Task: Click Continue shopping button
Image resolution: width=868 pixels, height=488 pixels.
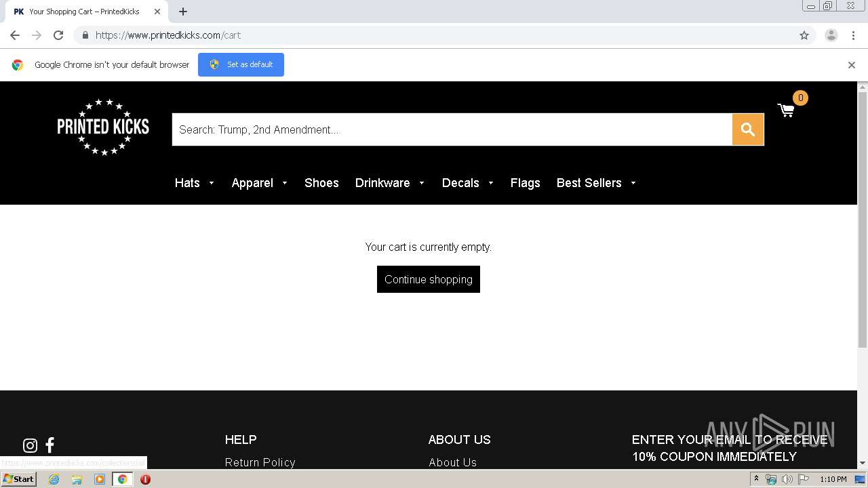Action: point(429,279)
